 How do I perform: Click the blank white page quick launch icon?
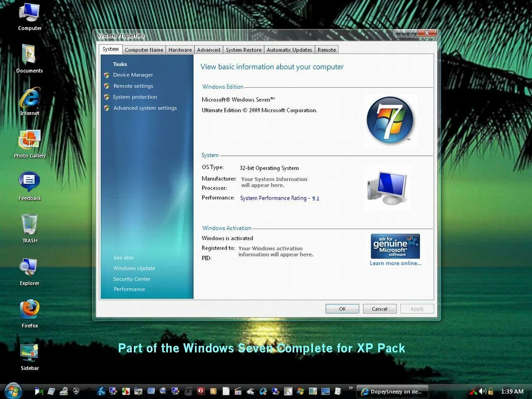pos(226,391)
